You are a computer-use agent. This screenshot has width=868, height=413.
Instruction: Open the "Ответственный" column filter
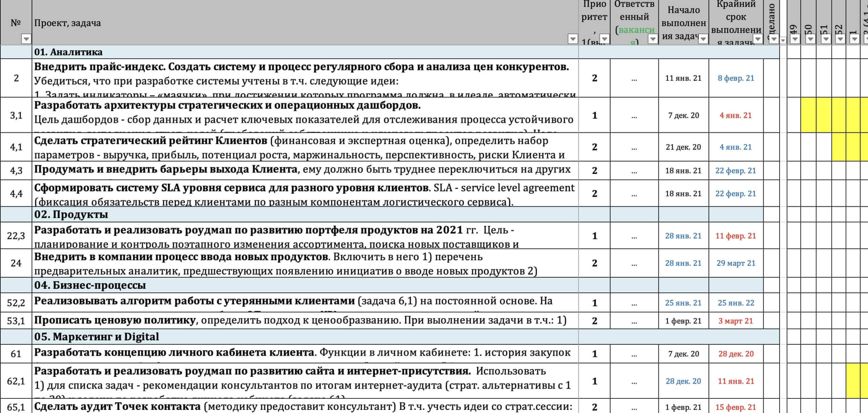point(653,39)
